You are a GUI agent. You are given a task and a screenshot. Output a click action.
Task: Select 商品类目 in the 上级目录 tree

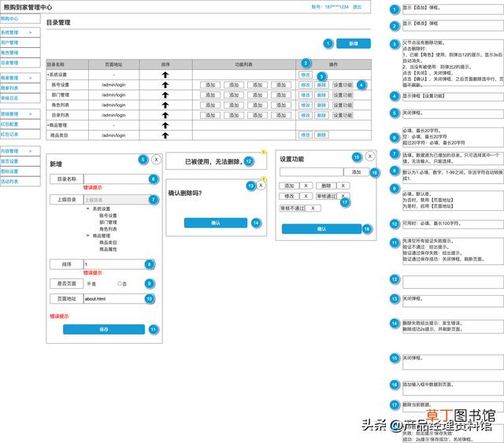coord(108,242)
